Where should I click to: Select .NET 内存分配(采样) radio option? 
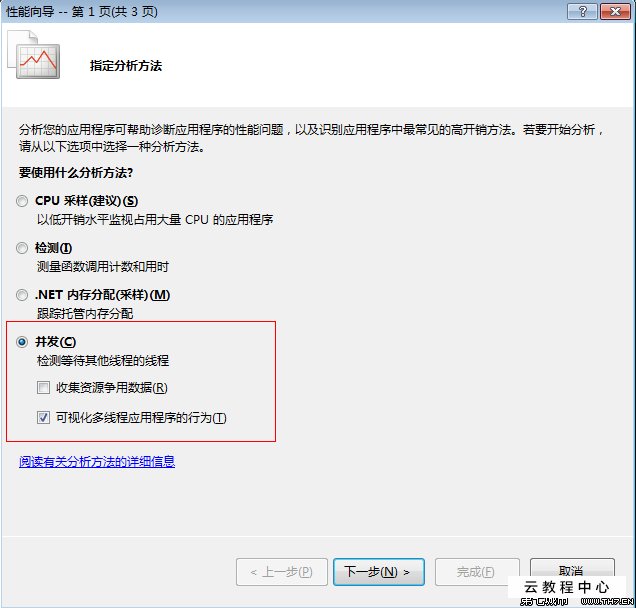pyautogui.click(x=22, y=295)
